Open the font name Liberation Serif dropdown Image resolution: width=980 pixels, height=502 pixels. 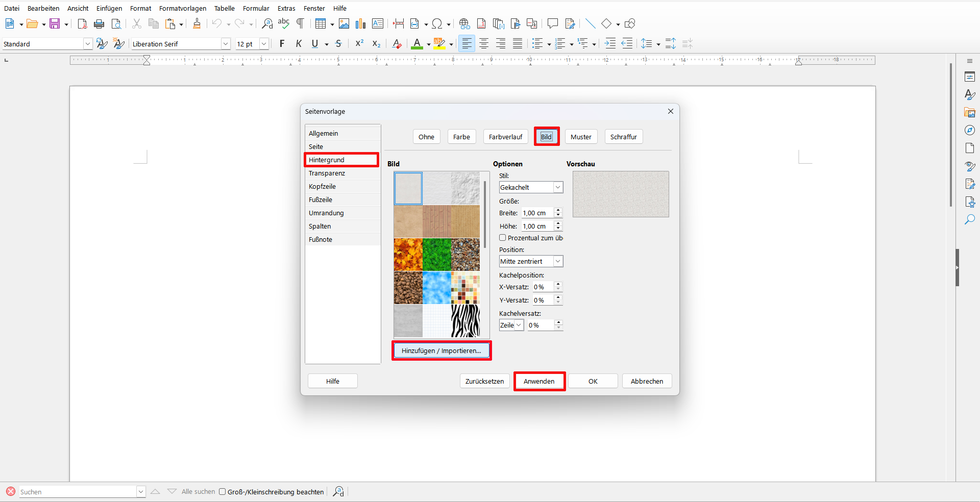[226, 44]
